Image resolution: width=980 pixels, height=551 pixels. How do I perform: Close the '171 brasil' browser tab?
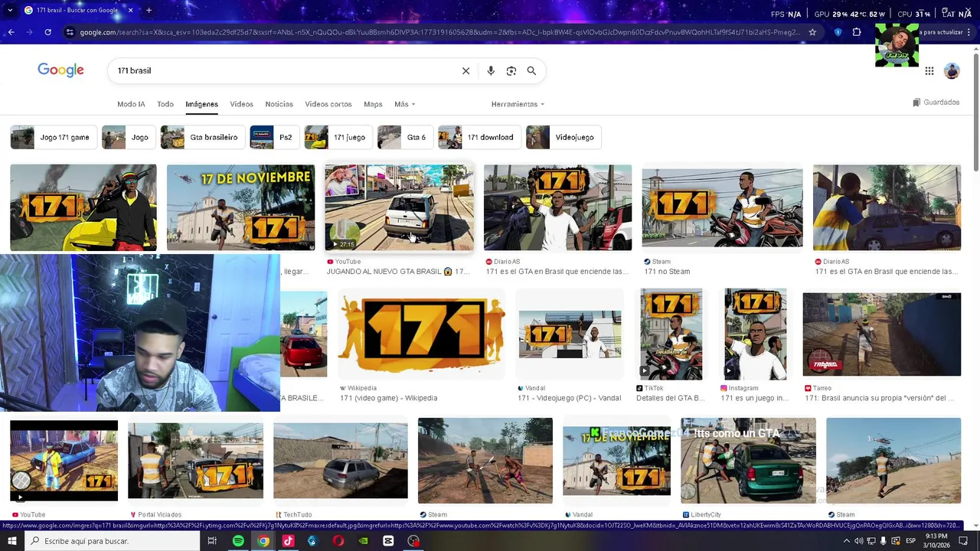click(130, 11)
